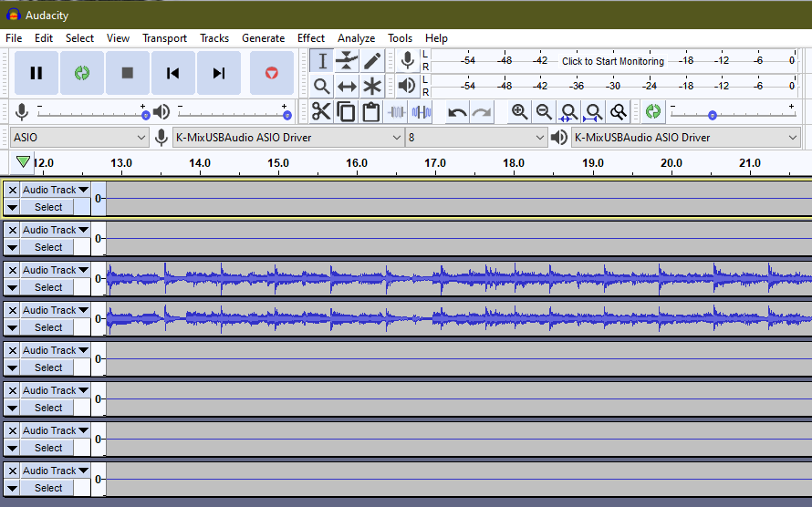Select the I-beam Selection tool
The width and height of the screenshot is (812, 507).
(x=322, y=61)
